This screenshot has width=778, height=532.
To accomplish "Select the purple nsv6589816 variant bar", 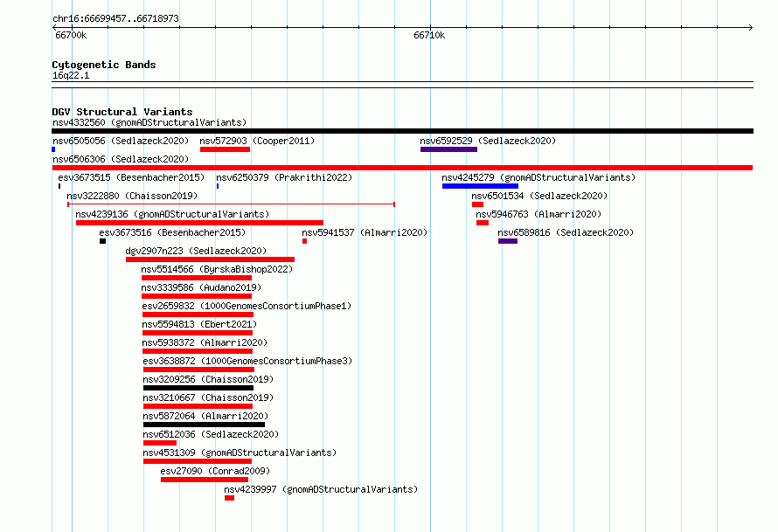I will coord(508,241).
